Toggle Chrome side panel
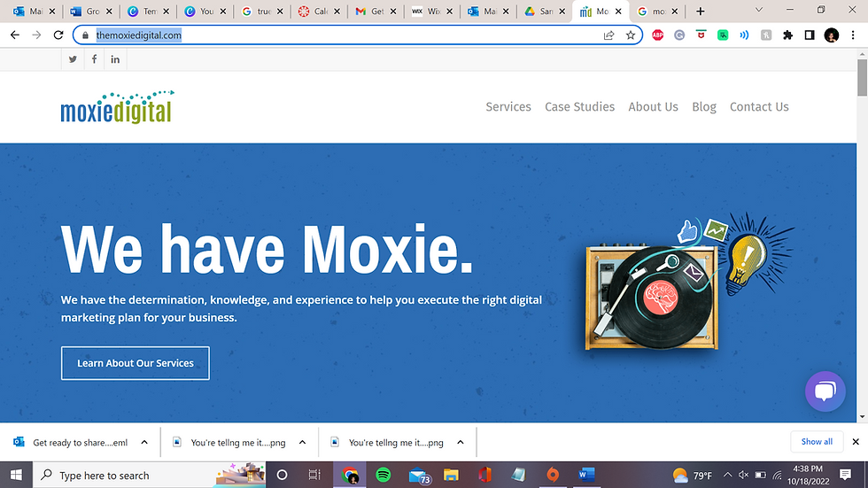Screen dimensions: 868x488 click(810, 35)
